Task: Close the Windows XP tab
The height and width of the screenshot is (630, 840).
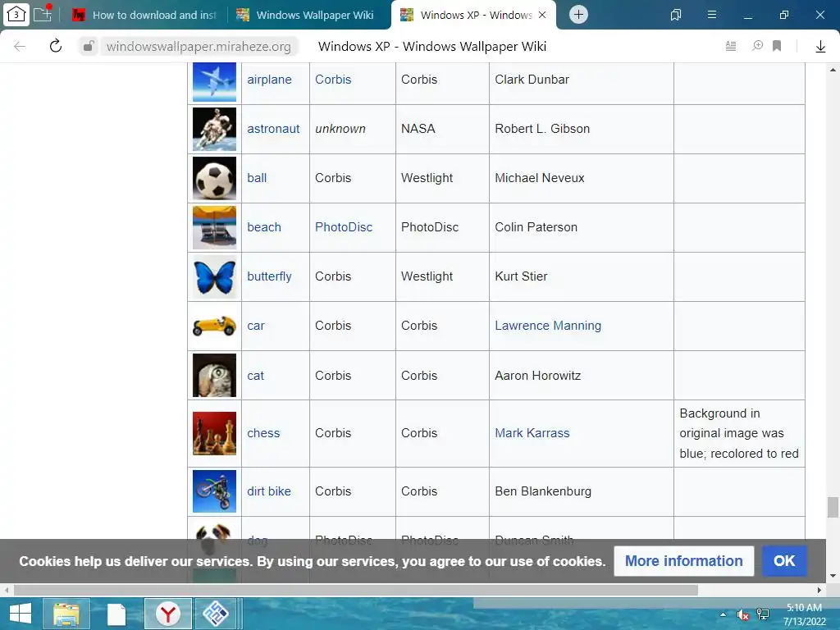Action: (542, 15)
